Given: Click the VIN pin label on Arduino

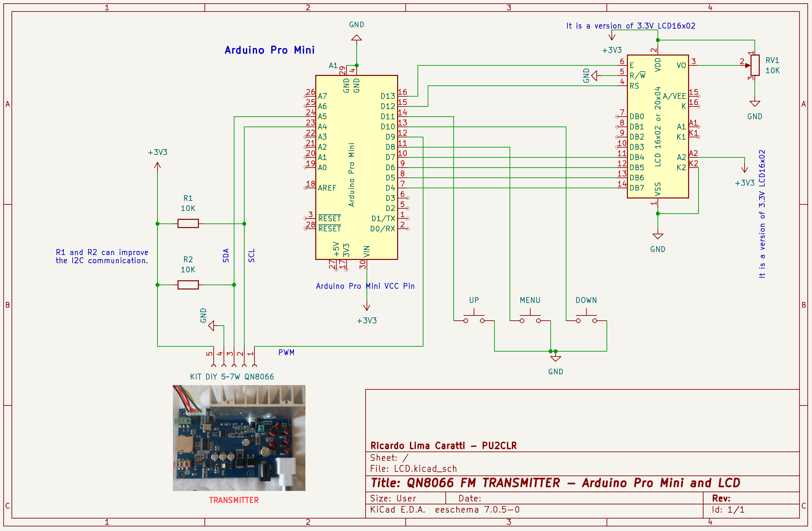Looking at the screenshot, I should pos(367,251).
